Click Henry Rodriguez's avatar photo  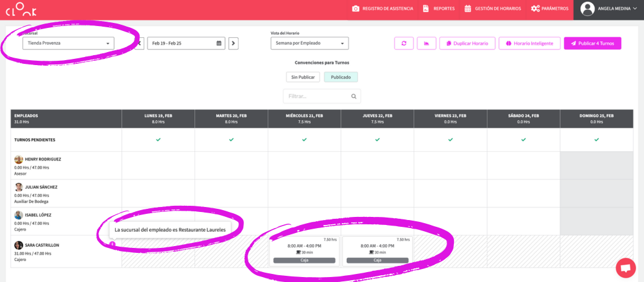(19, 159)
